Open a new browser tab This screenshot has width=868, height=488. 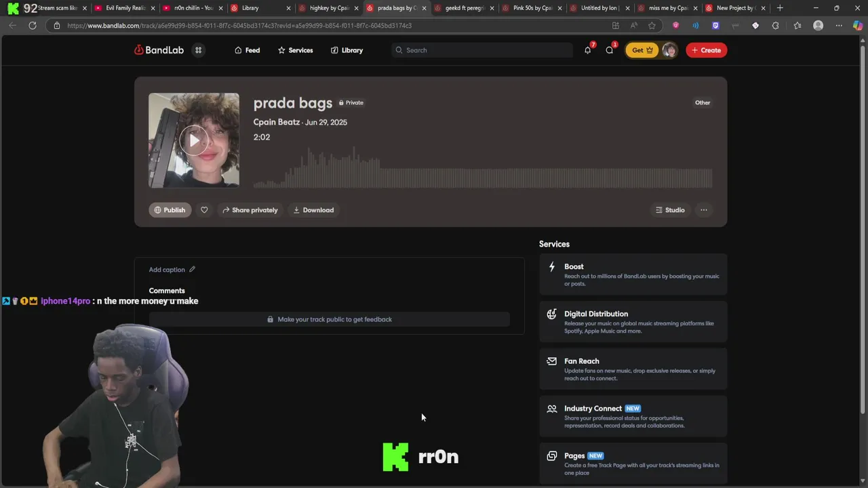[780, 8]
